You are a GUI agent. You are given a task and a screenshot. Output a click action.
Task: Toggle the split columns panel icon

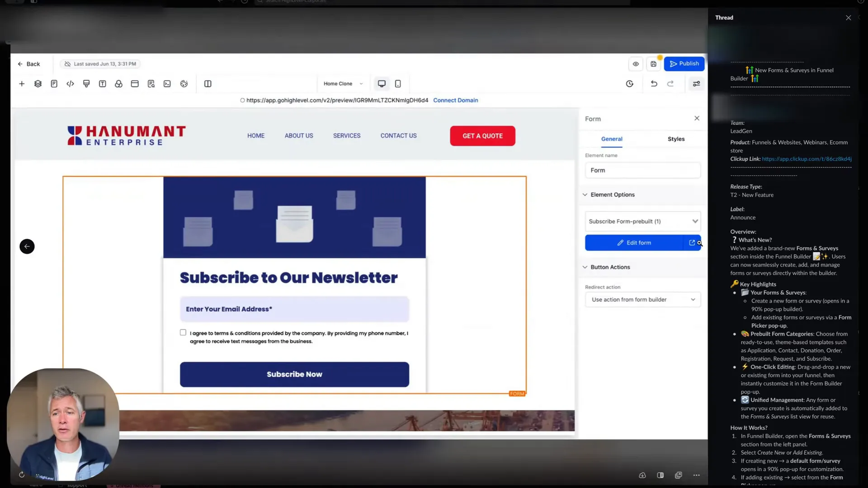click(x=208, y=84)
